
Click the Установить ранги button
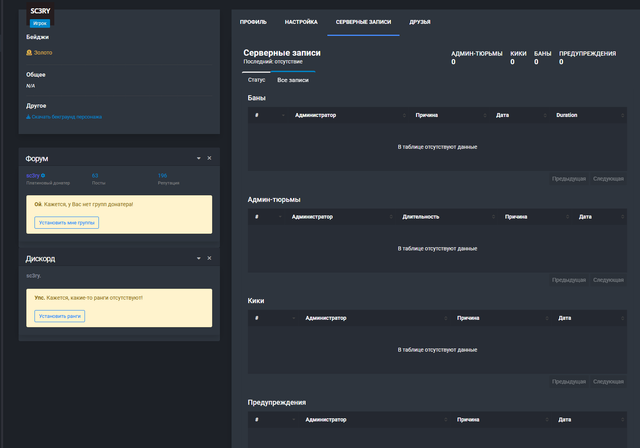[60, 316]
